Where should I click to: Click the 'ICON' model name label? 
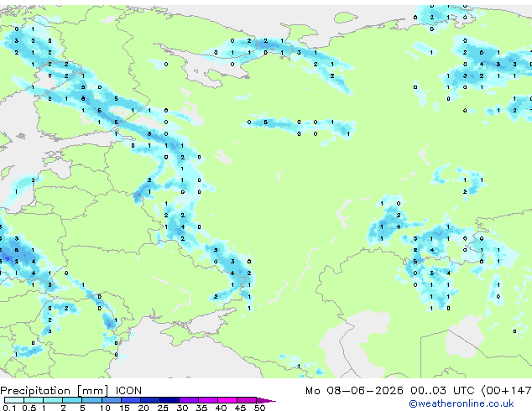(x=128, y=391)
